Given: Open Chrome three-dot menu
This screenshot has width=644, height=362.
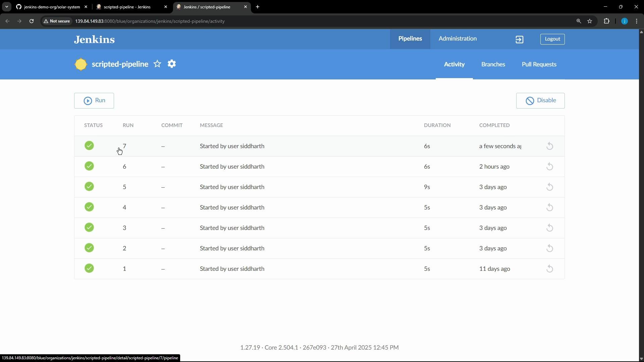Looking at the screenshot, I should pos(637,21).
